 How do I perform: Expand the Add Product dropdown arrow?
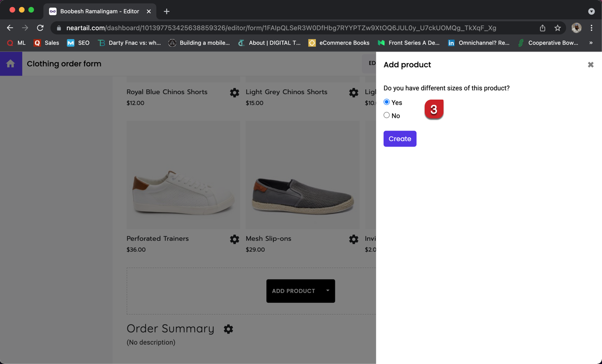[x=328, y=291]
